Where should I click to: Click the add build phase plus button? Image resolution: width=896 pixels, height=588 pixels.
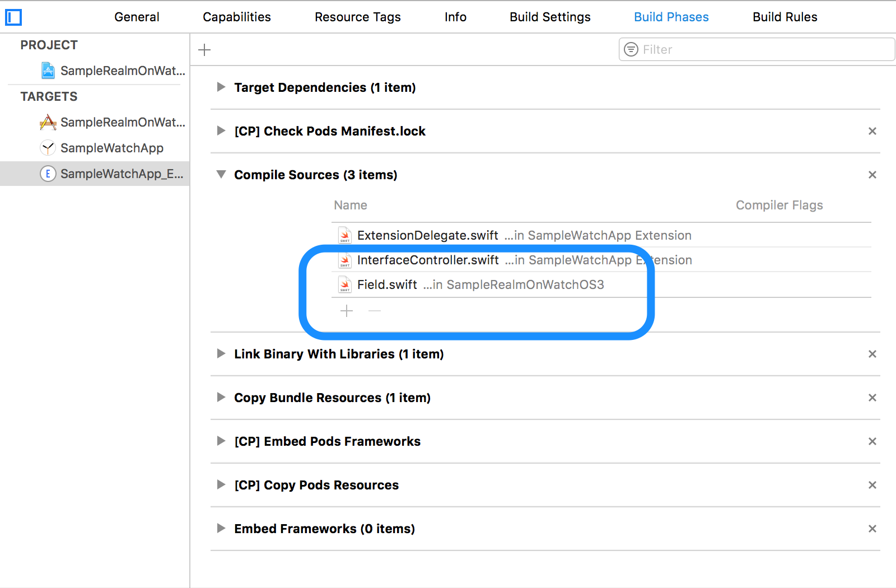[204, 49]
